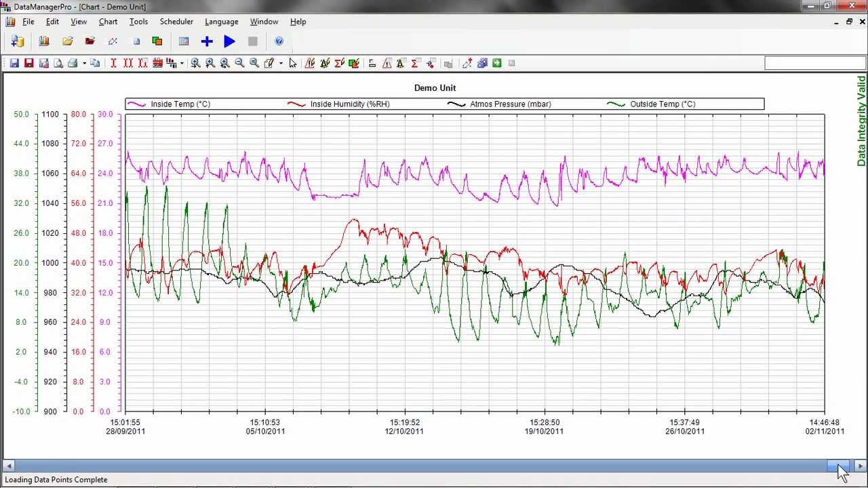Open the yellow folder icon
The width and height of the screenshot is (868, 488).
pyautogui.click(x=68, y=41)
